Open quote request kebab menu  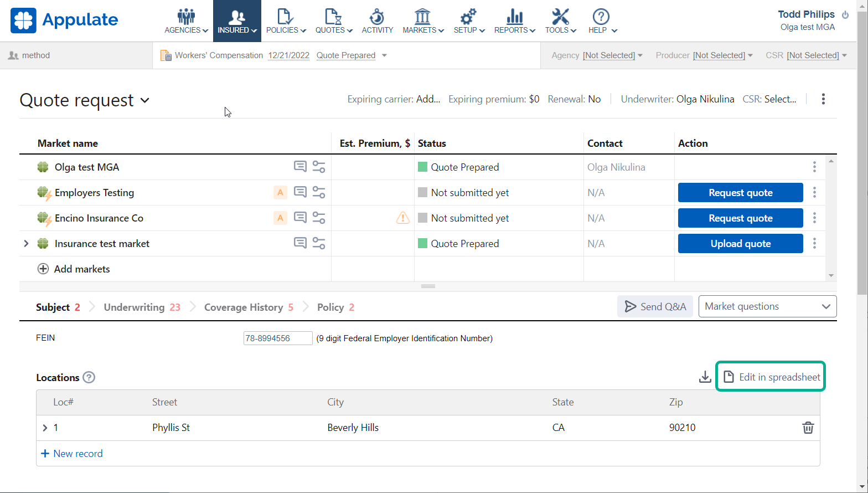(823, 99)
